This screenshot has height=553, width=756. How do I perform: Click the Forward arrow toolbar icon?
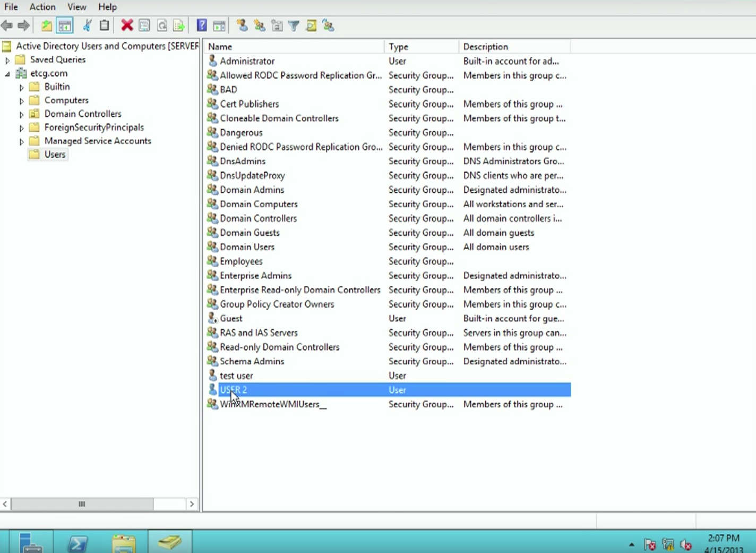[23, 25]
